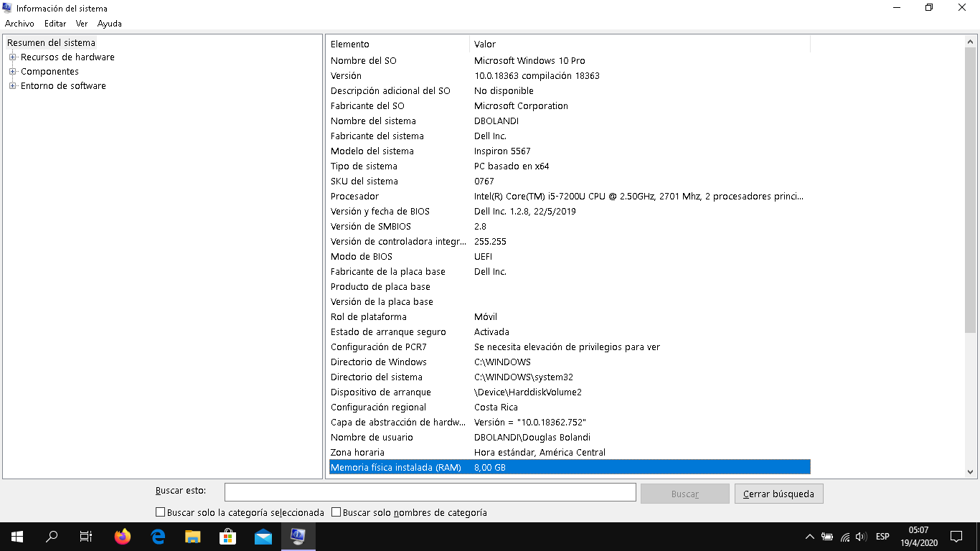Select Entorno de software label
Image resolution: width=980 pixels, height=551 pixels.
click(x=63, y=86)
